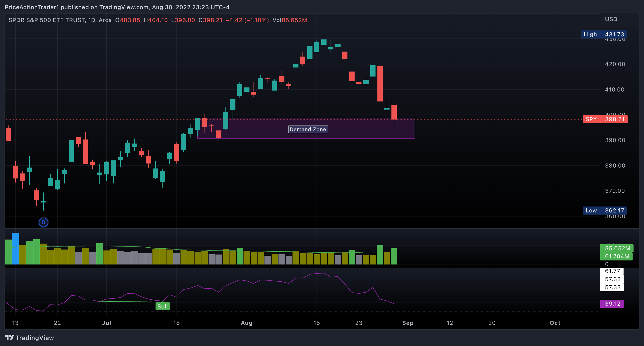Click the SPDR S&P 500 ETF TRUST title
644x346 pixels.
[47, 20]
